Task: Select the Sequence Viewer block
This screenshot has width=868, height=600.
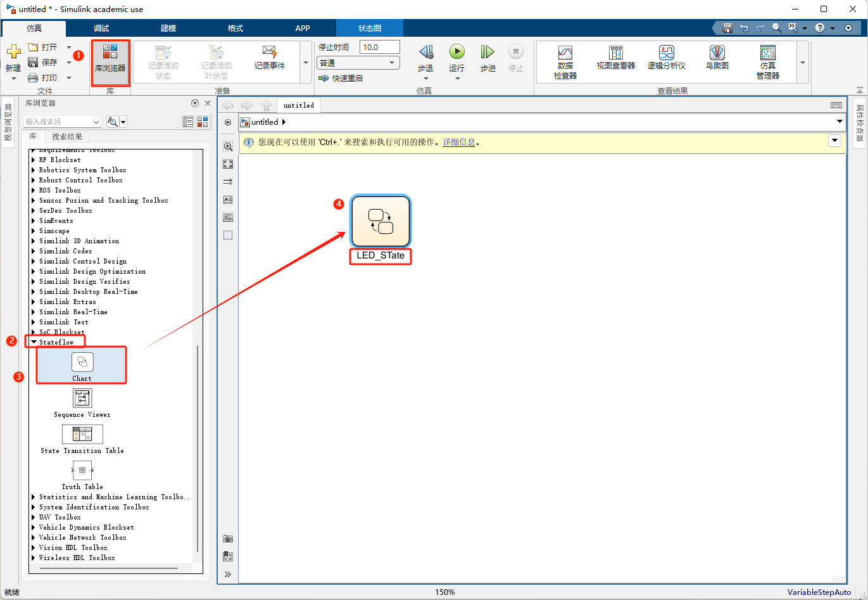Action: click(82, 403)
